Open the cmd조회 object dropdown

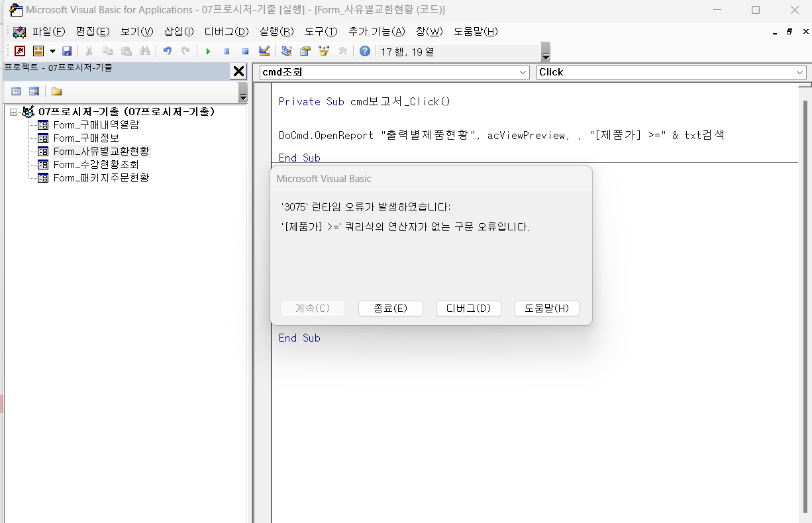[x=523, y=72]
